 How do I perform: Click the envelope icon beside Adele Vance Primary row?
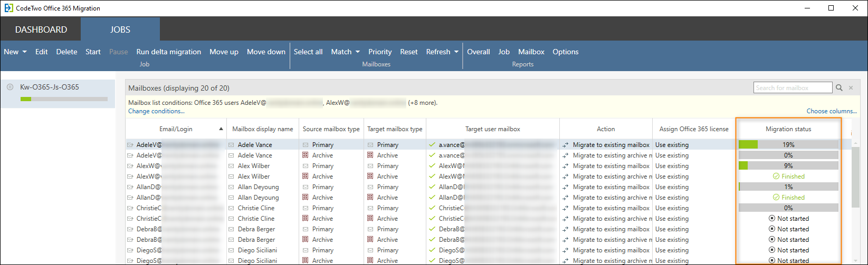tap(232, 145)
